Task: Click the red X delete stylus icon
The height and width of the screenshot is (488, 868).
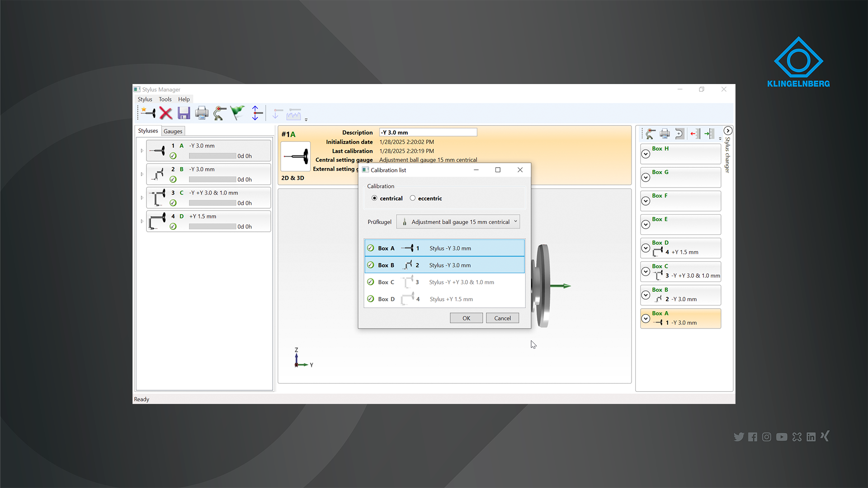Action: pos(166,113)
